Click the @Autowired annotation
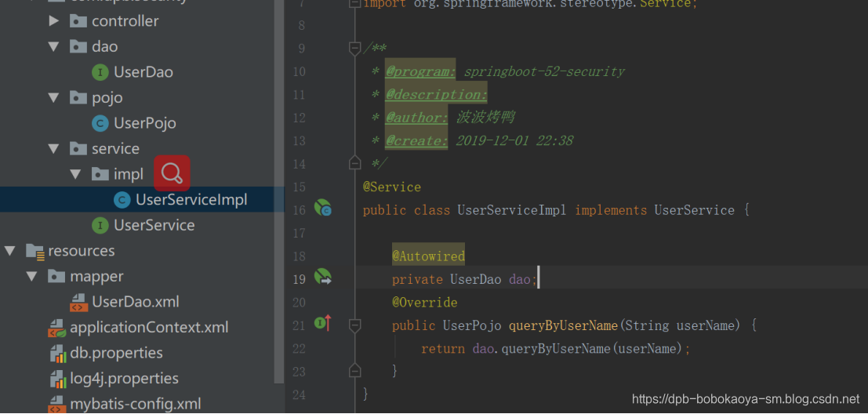Image resolution: width=868 pixels, height=414 pixels. click(x=428, y=256)
